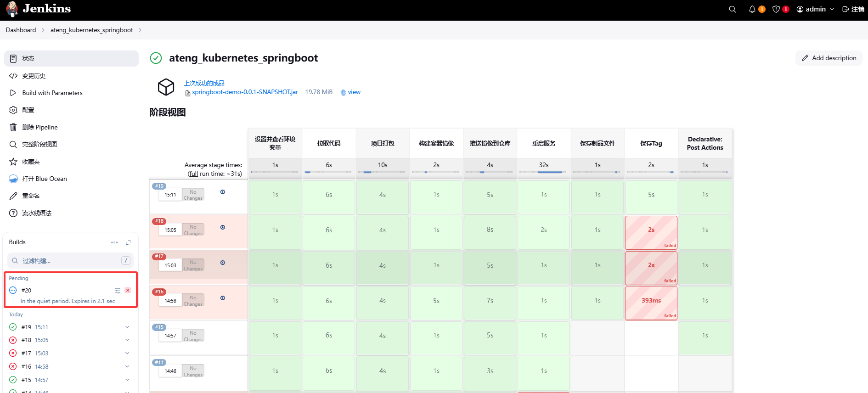Expand the Builds panel with the arrow icon

128,242
